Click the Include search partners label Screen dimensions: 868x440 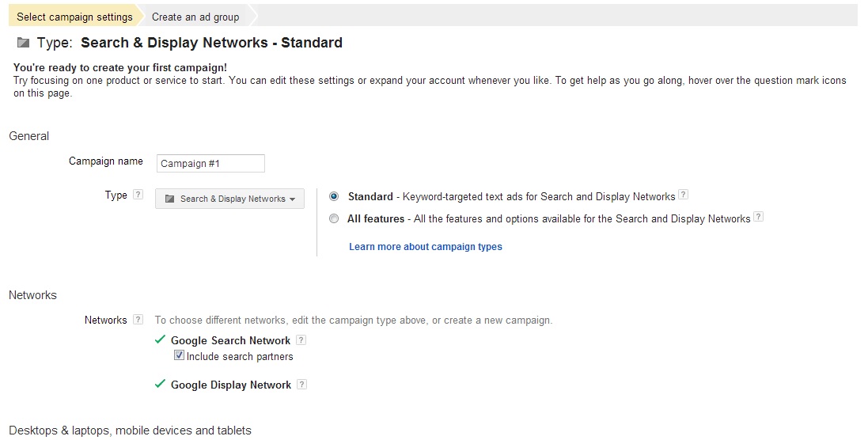240,357
